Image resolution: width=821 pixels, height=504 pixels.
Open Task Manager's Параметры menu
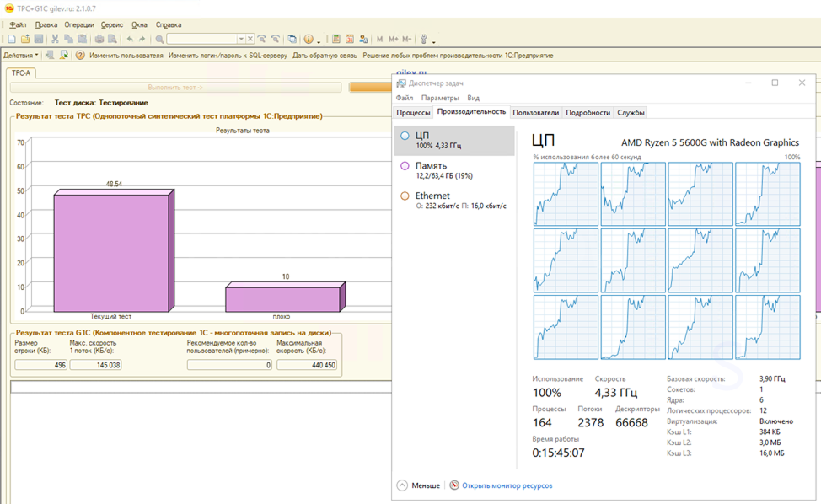pos(440,98)
